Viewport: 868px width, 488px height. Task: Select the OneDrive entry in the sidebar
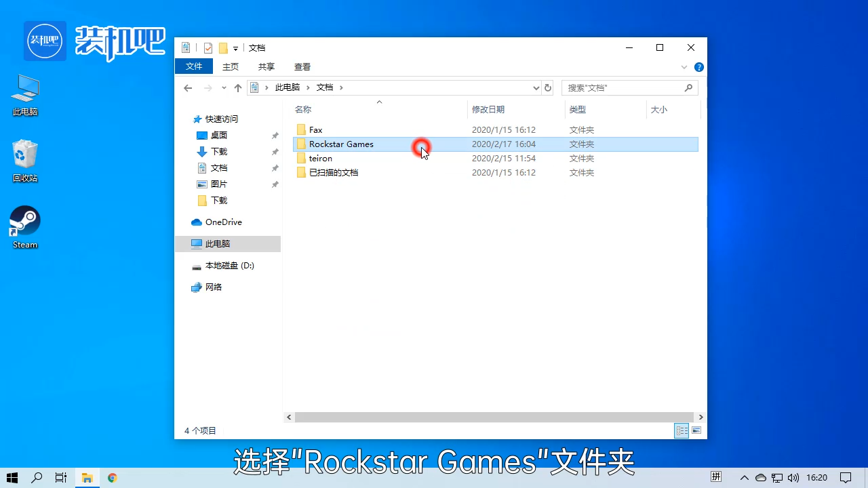[x=222, y=222]
